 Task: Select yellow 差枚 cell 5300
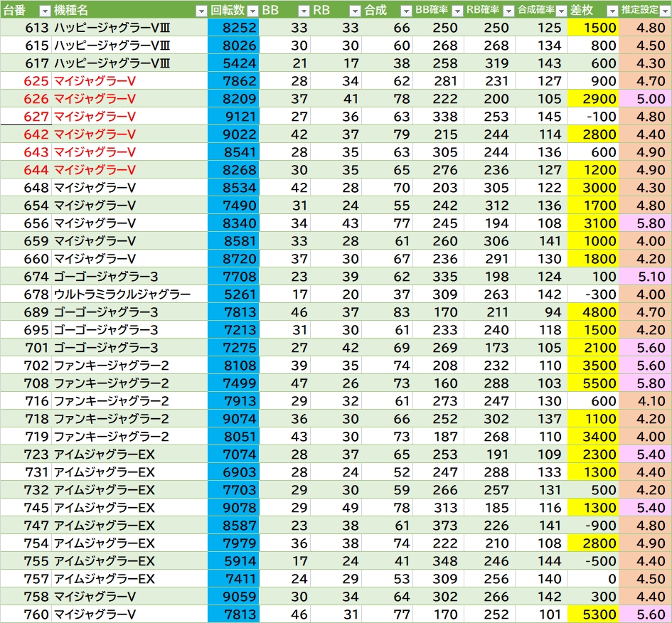593,614
